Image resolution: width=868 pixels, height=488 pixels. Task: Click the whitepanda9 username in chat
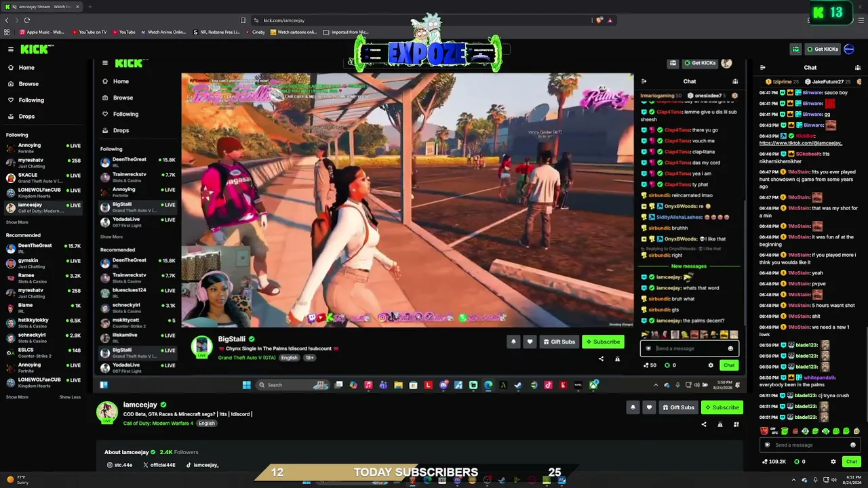pos(819,378)
